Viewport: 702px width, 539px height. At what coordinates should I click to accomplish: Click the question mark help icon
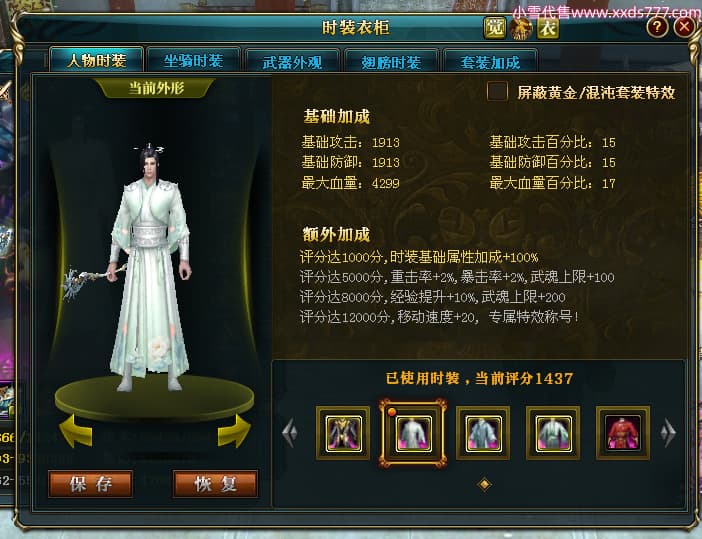click(x=658, y=27)
